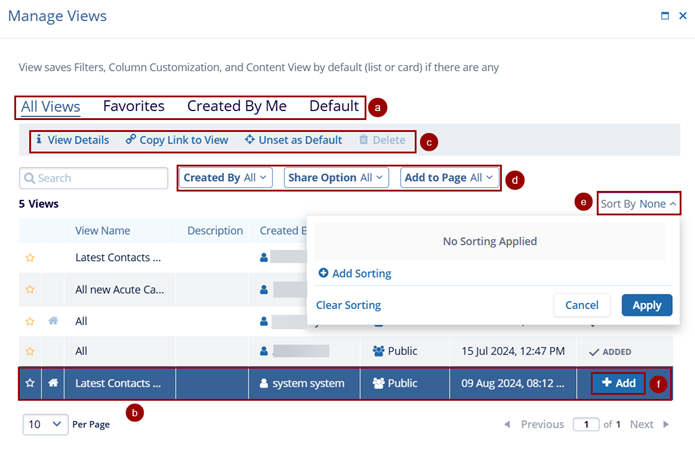The height and width of the screenshot is (451, 695).
Task: Click the Add button in the highlighted row
Action: pyautogui.click(x=618, y=383)
